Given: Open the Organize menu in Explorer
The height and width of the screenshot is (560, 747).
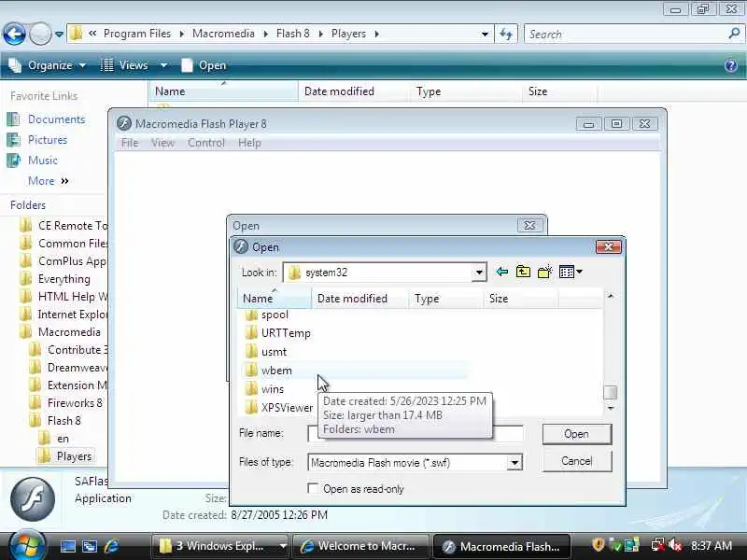Looking at the screenshot, I should pos(48,65).
